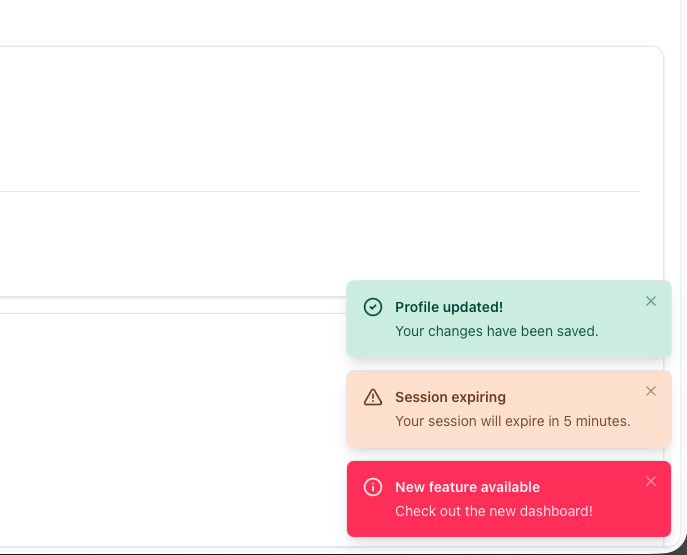This screenshot has width=687, height=555.
Task: Click the session expiry in 5 minutes message
Action: click(x=512, y=421)
